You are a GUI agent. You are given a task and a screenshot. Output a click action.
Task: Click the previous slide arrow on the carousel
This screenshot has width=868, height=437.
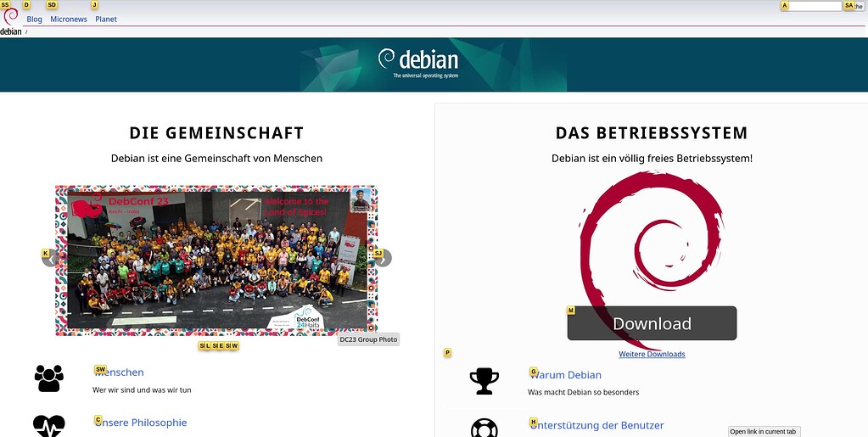point(51,258)
